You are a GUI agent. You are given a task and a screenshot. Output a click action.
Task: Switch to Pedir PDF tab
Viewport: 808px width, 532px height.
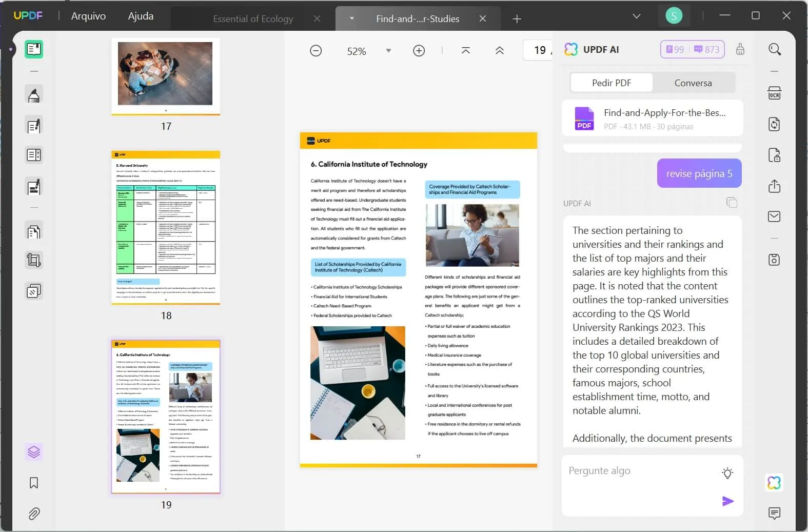coord(612,83)
